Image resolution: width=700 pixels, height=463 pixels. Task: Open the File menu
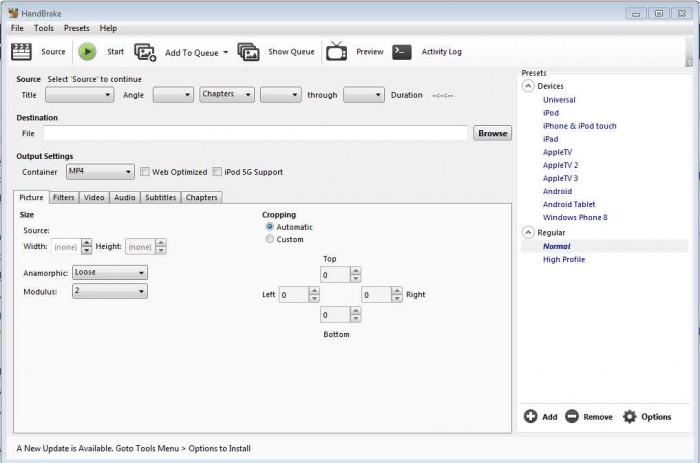tap(17, 28)
